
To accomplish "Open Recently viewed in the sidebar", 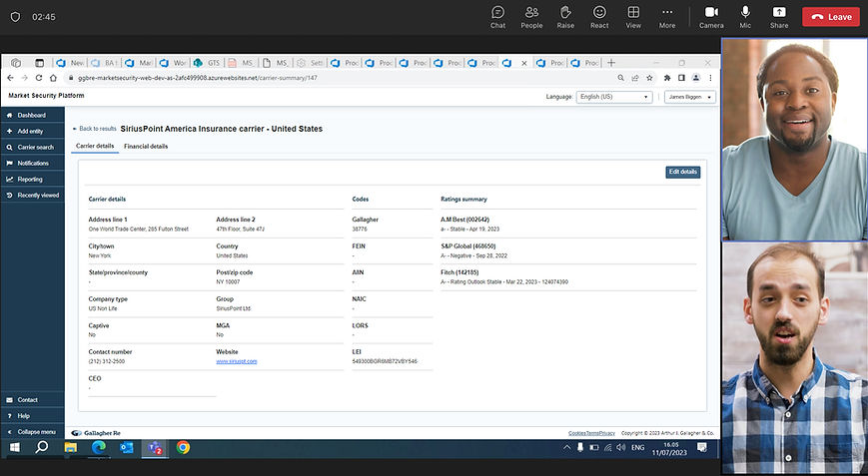I will pyautogui.click(x=32, y=196).
